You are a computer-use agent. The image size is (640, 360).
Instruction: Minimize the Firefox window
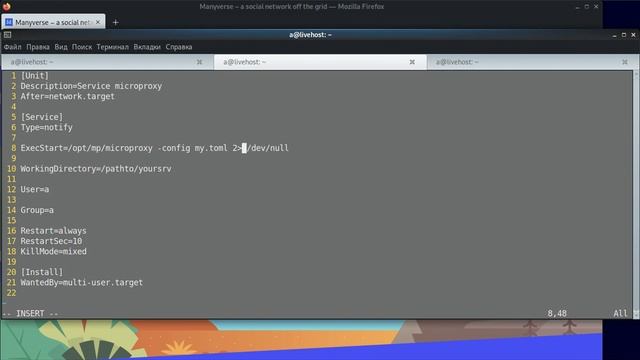[x=577, y=7]
